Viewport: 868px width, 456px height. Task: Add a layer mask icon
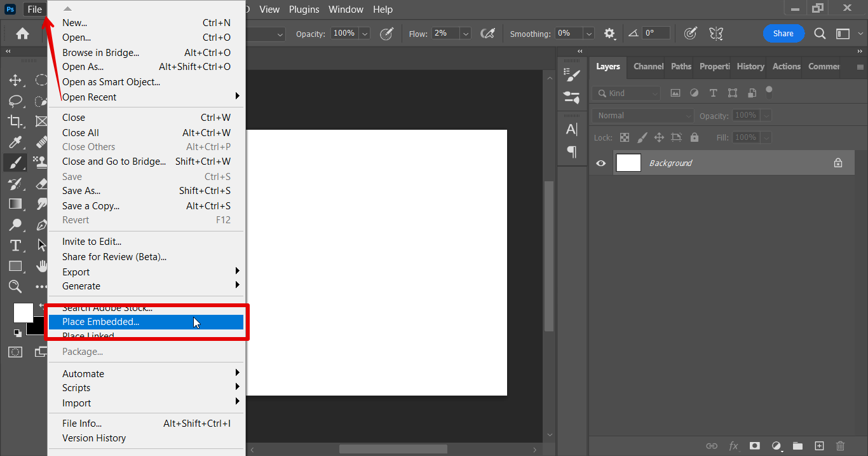point(755,446)
